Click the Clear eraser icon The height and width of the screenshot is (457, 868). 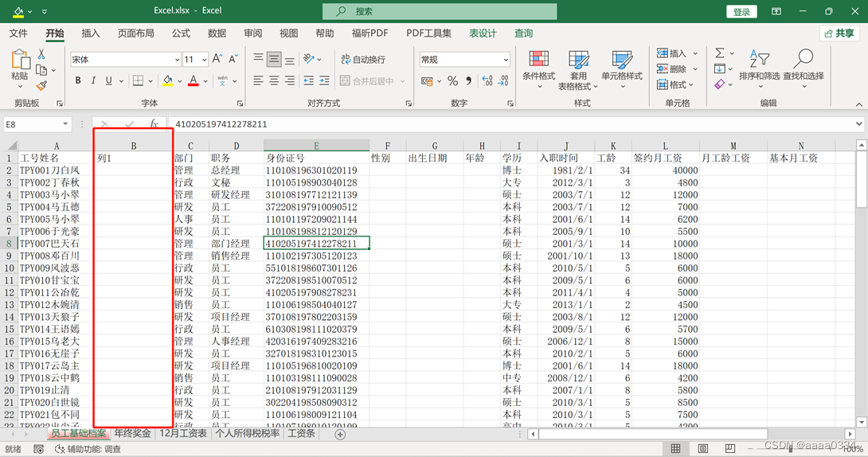pyautogui.click(x=720, y=84)
